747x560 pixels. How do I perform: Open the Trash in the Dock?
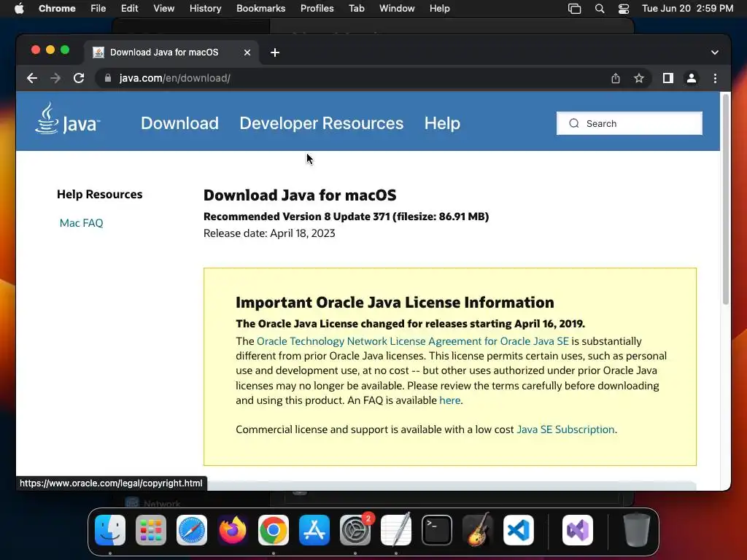pos(636,530)
